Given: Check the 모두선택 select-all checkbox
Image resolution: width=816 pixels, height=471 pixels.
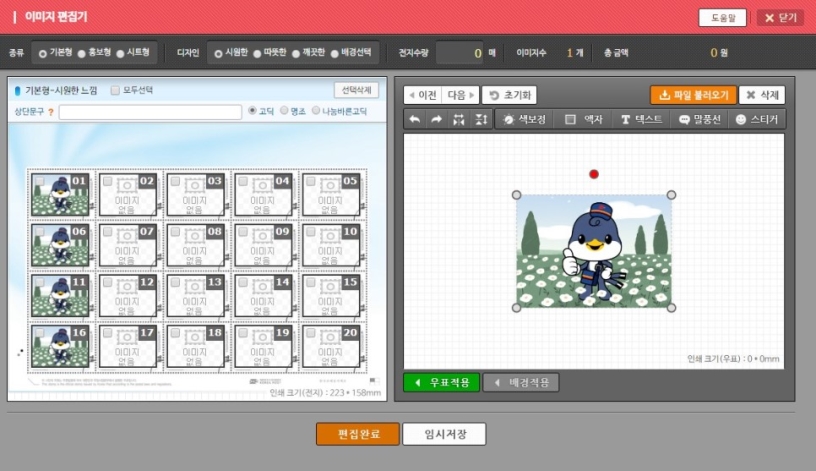Looking at the screenshot, I should click(115, 91).
